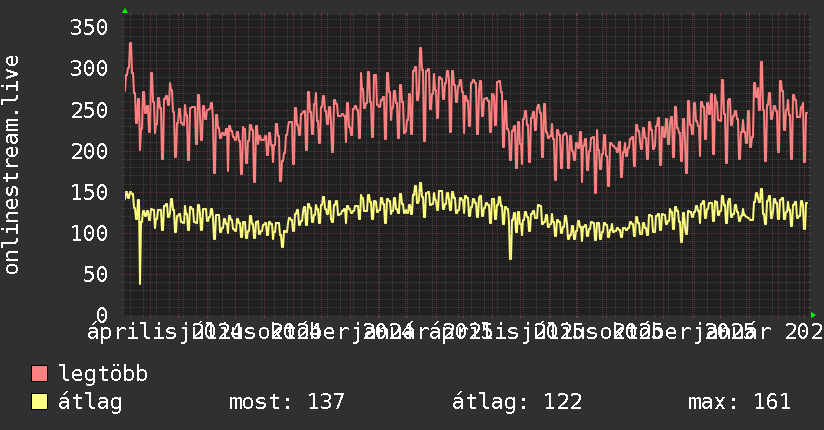Viewport: 824px width, 430px height.
Task: Click the 'átlag: 122' statistic
Action: (x=517, y=402)
